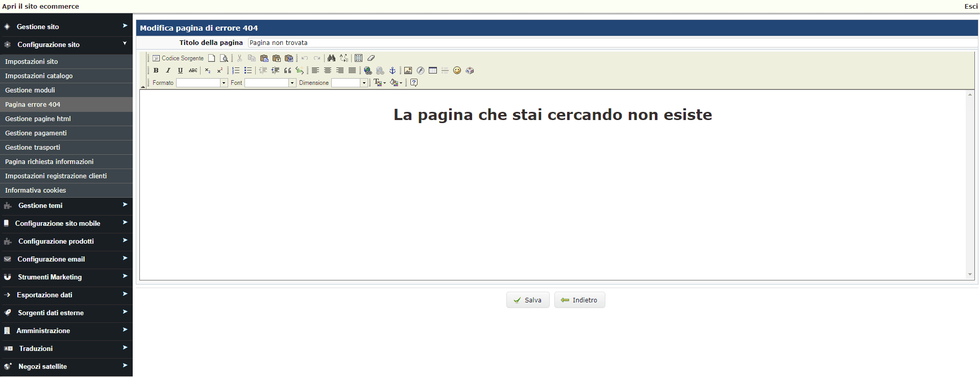Viewport: 980px width, 377px height.
Task: Click Remove Format eraser icon
Action: point(371,58)
